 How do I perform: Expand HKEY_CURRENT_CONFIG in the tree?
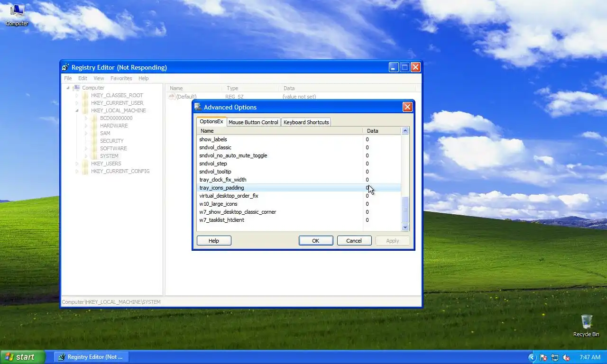click(77, 171)
